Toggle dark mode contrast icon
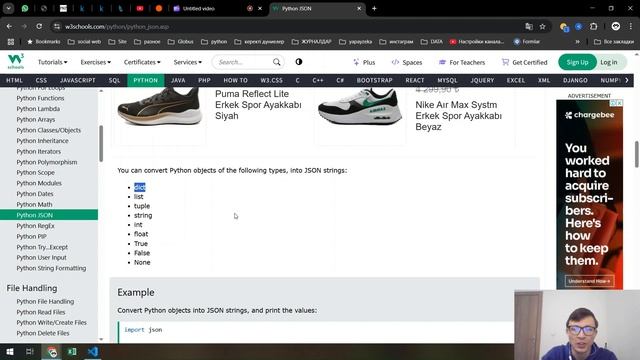The height and width of the screenshot is (360, 640). [x=299, y=62]
